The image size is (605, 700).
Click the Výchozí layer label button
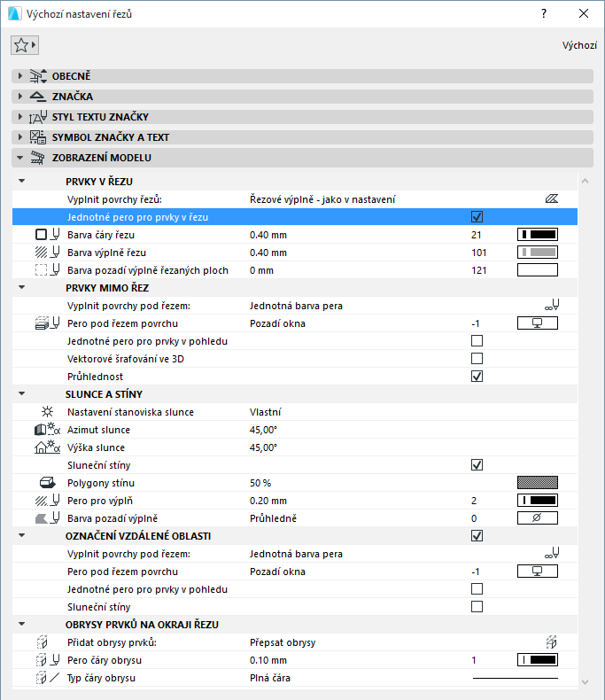(579, 45)
